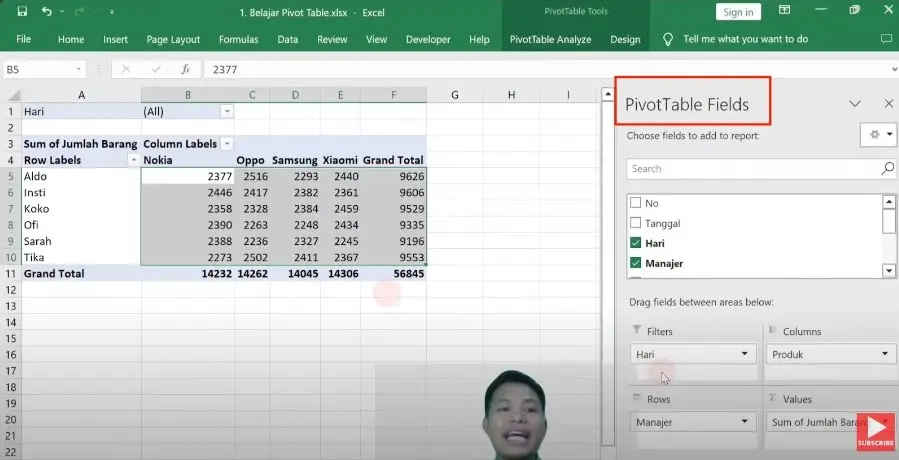Viewport: 899px width, 460px height.
Task: Click field list scrollbar down arrow
Action: 889,270
